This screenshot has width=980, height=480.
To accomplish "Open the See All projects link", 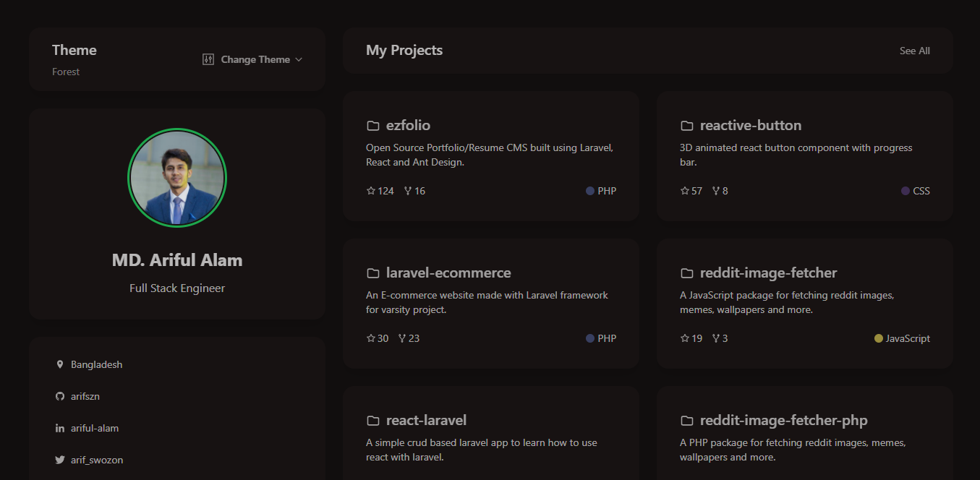I will (x=914, y=51).
